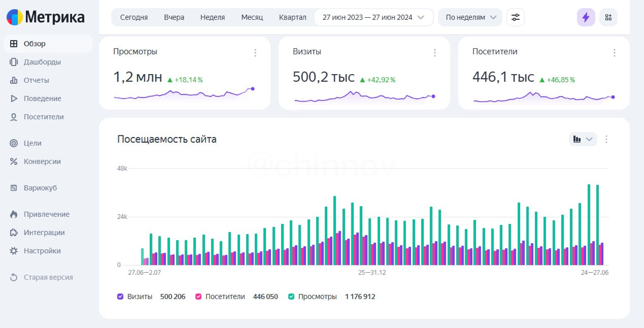
Task: Click the Привлечение flame icon
Action: [14, 215]
